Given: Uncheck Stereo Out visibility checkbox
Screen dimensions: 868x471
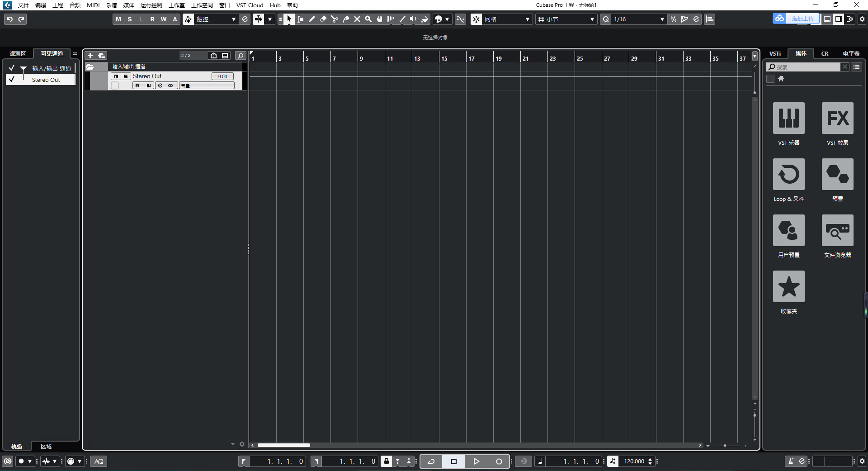Looking at the screenshot, I should point(12,80).
